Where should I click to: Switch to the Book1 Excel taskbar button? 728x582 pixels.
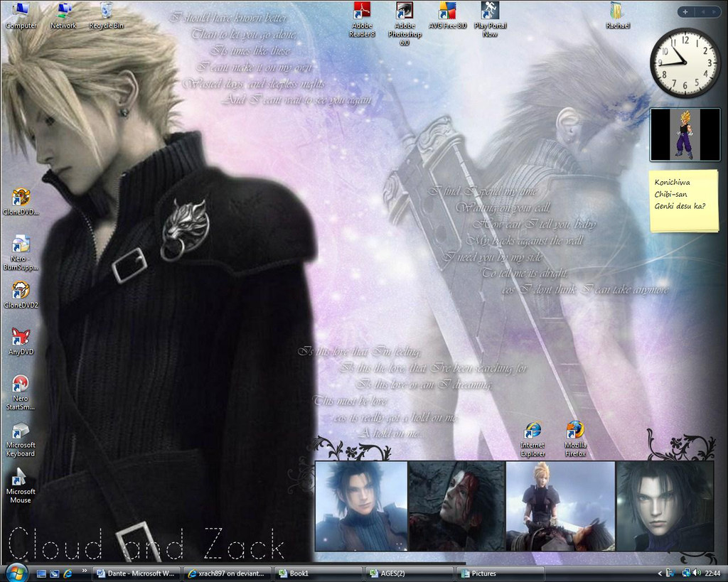point(318,573)
